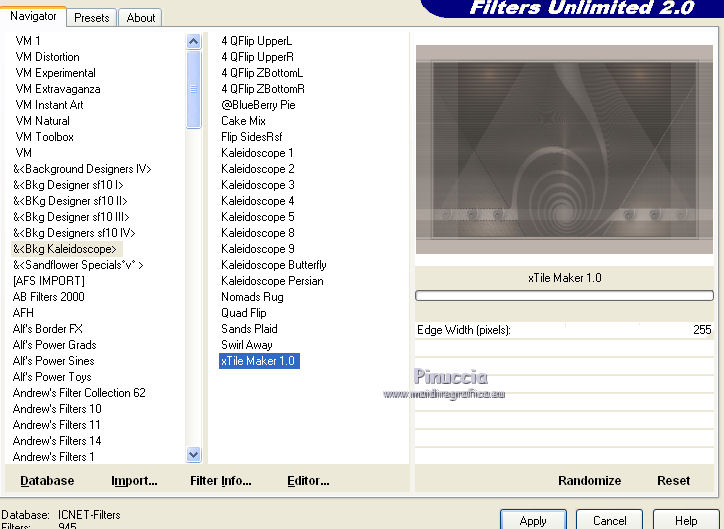The height and width of the screenshot is (529, 724).
Task: Choose the Nomads Rug filter
Action: point(252,297)
